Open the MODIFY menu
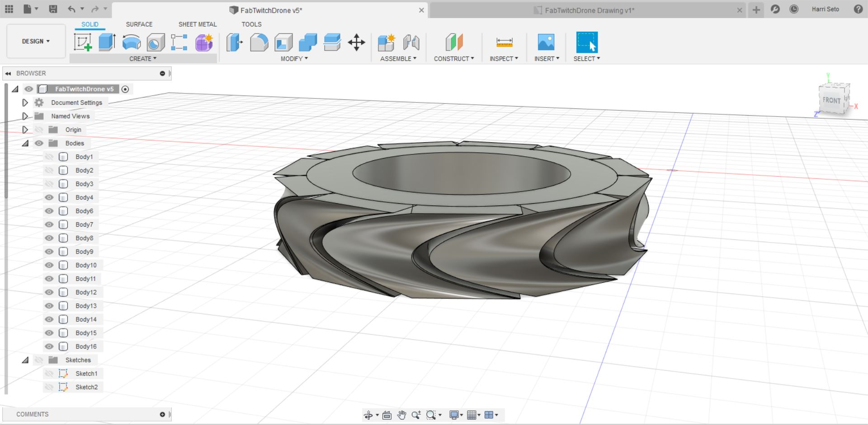The height and width of the screenshot is (425, 868). pos(294,59)
